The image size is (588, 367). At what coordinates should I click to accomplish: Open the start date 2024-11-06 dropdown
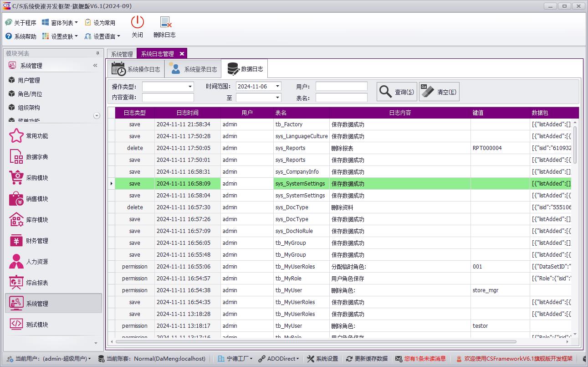click(x=277, y=86)
